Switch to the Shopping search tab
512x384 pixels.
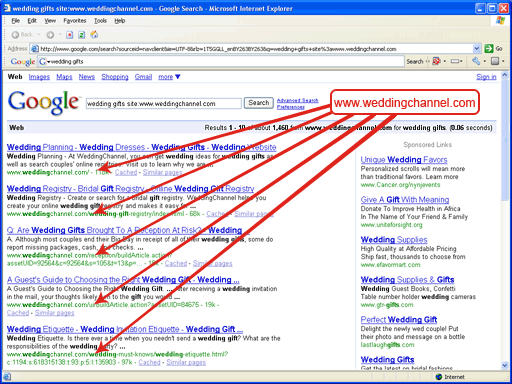pos(115,77)
